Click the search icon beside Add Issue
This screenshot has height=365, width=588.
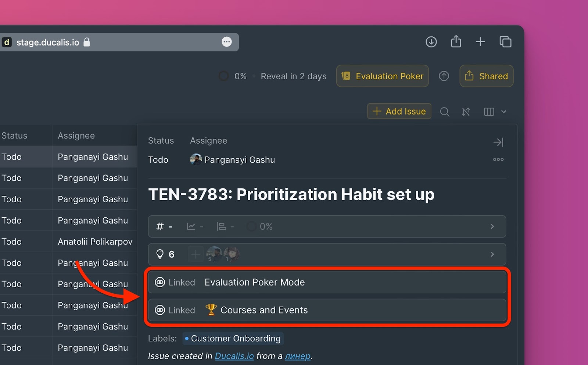[445, 112]
